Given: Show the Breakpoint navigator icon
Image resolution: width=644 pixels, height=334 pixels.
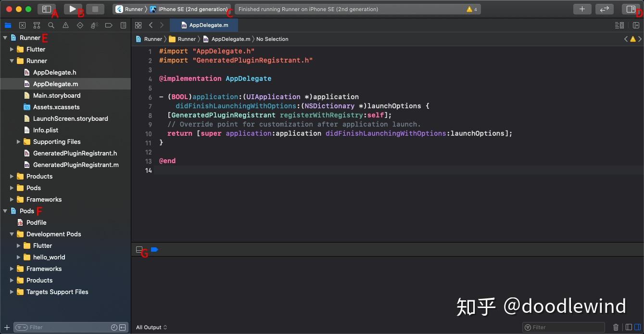Looking at the screenshot, I should (109, 25).
